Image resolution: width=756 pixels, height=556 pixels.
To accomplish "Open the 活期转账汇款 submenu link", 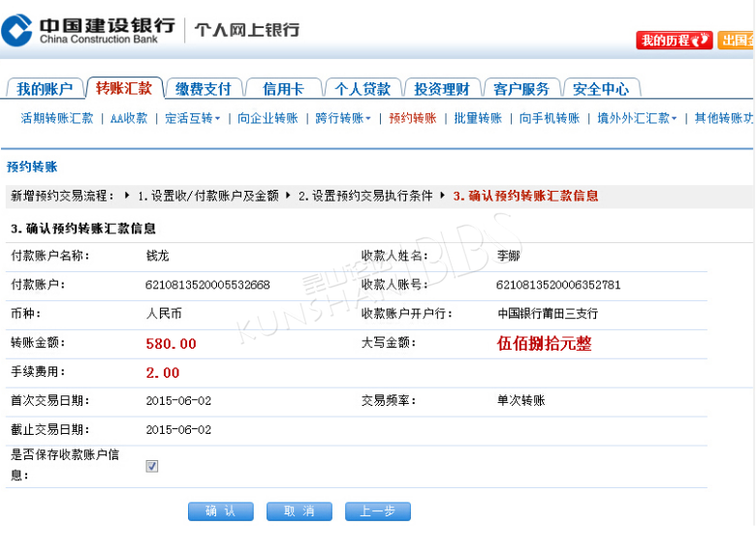I will [57, 118].
